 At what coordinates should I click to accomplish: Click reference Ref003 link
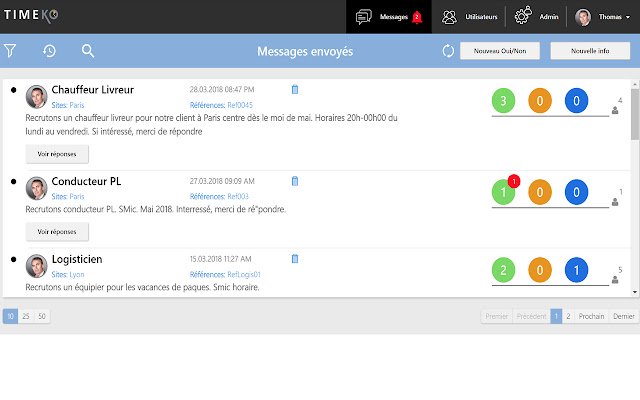238,196
